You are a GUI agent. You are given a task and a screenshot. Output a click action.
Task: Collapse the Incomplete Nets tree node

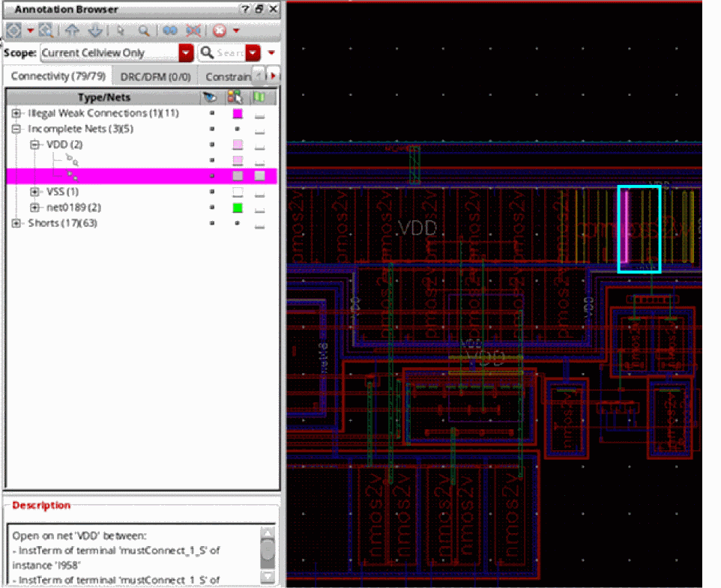click(x=16, y=129)
